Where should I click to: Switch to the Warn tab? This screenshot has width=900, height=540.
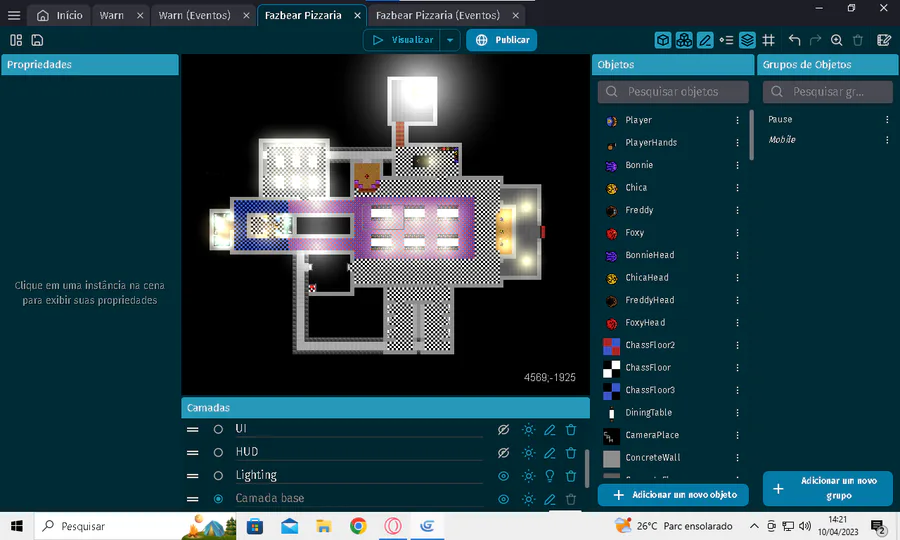111,15
